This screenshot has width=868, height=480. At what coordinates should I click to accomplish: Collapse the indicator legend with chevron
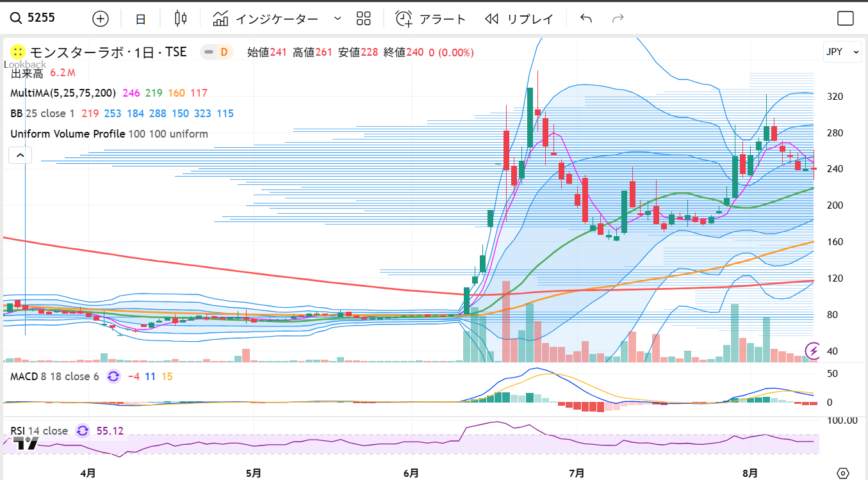(20, 155)
